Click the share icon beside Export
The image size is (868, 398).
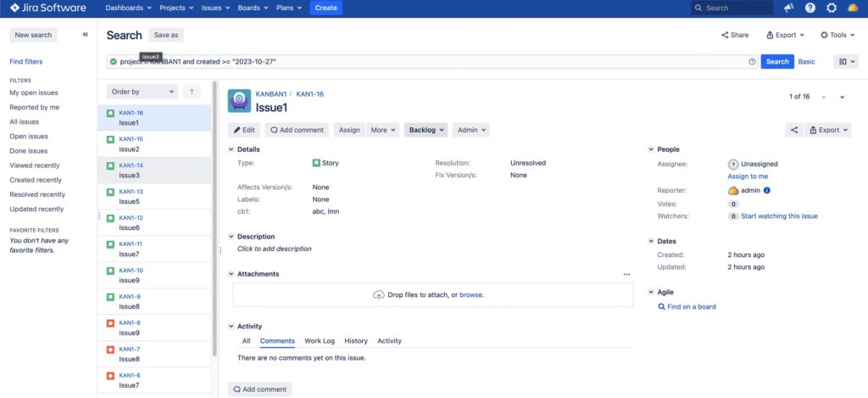click(x=794, y=130)
